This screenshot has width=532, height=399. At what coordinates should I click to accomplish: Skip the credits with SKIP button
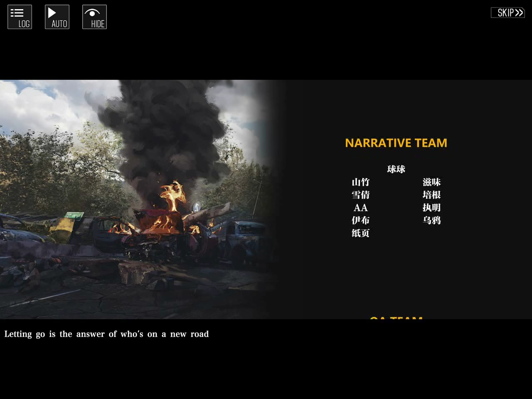click(507, 12)
